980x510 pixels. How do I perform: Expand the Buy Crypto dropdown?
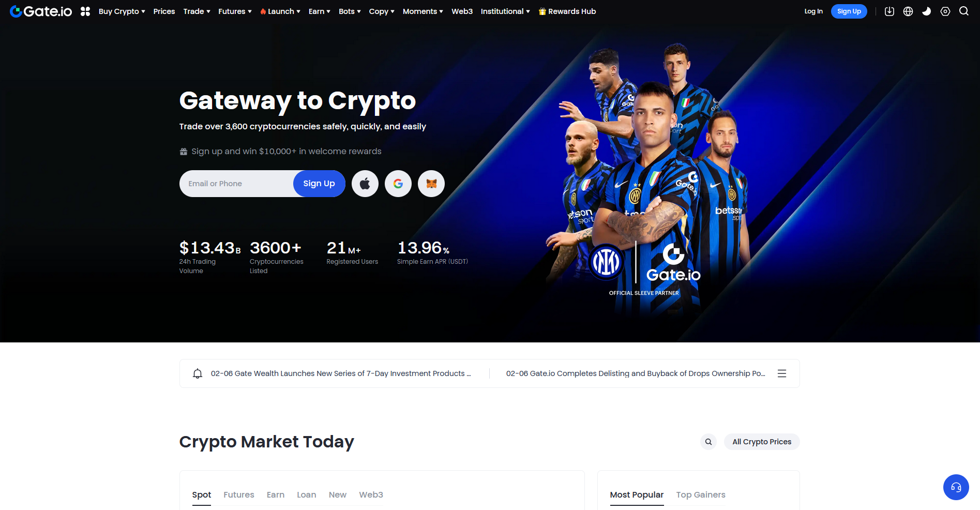point(122,11)
